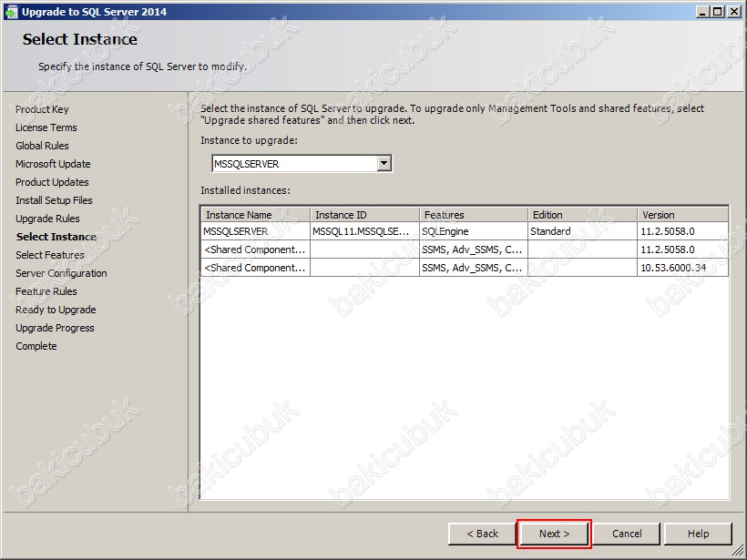Minimize the Upgrade to SQL Server 2014 window
747x560 pixels.
click(702, 12)
